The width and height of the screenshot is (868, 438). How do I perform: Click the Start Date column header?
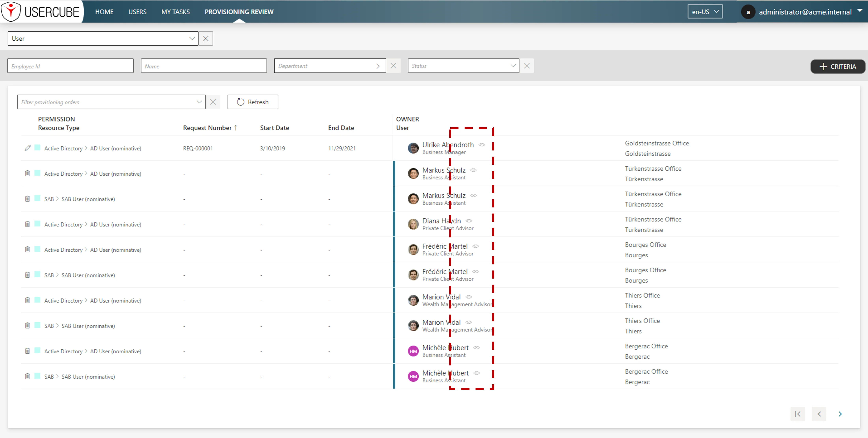(274, 128)
